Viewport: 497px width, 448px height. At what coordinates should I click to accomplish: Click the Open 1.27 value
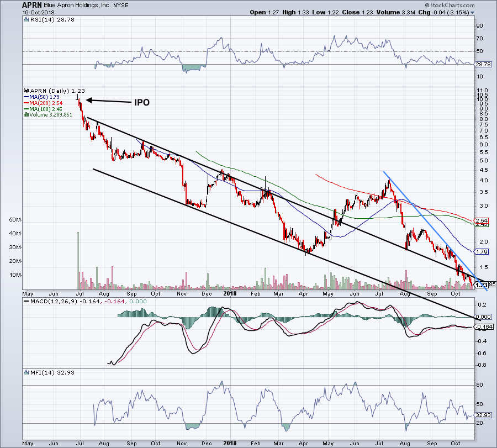pos(265,12)
